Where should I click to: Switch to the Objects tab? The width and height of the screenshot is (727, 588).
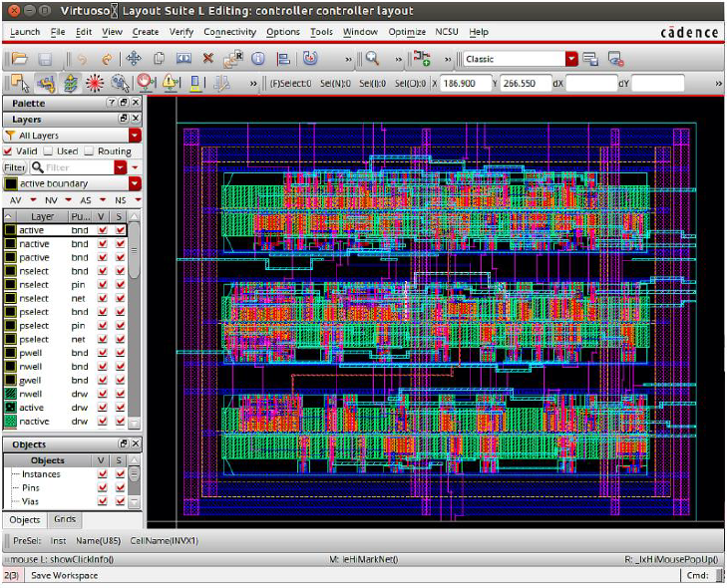click(x=25, y=520)
